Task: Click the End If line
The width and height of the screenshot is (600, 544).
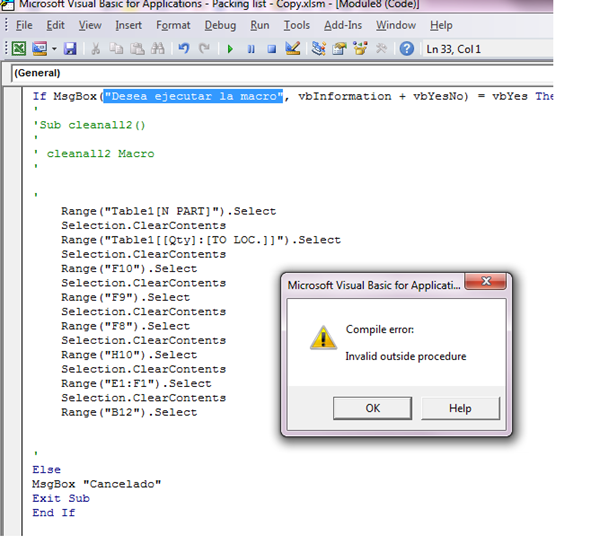Action: coord(54,513)
